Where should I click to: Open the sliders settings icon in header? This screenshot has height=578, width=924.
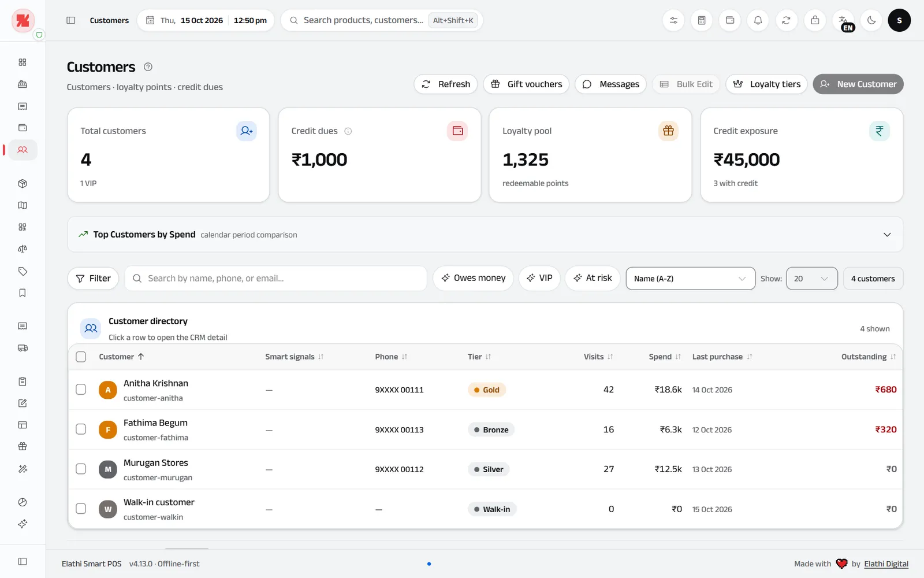point(673,20)
